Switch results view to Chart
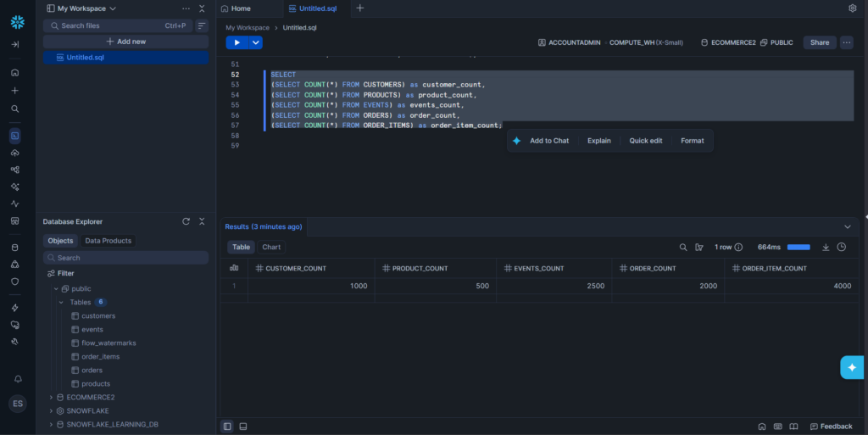 tap(271, 248)
